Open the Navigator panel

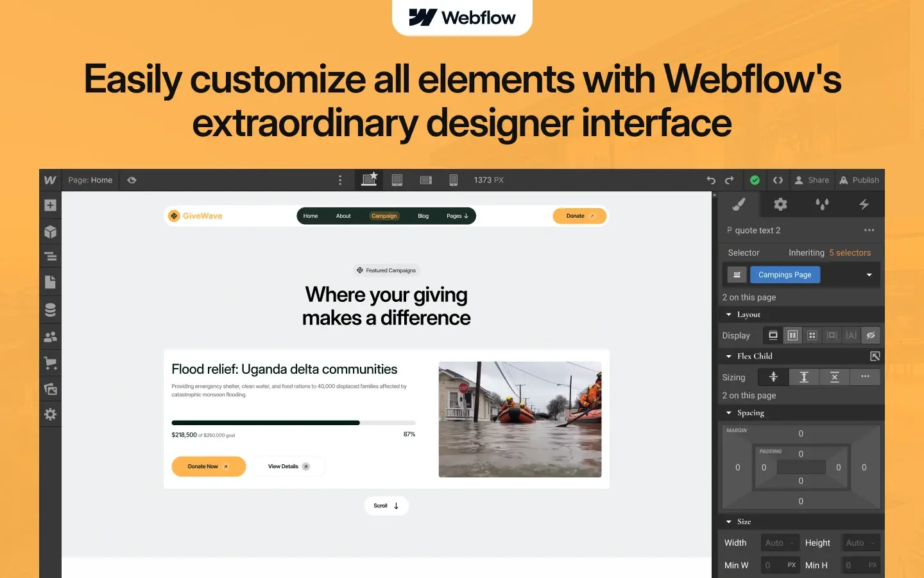[50, 258]
